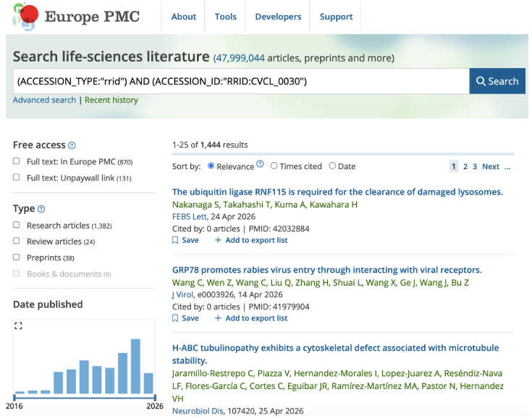Click author Jaramillo-Restrepo C
Viewport: 532px width, 418px height.
213,374
